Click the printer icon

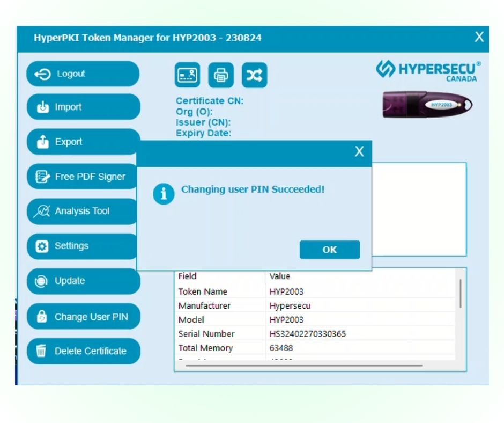click(x=221, y=75)
